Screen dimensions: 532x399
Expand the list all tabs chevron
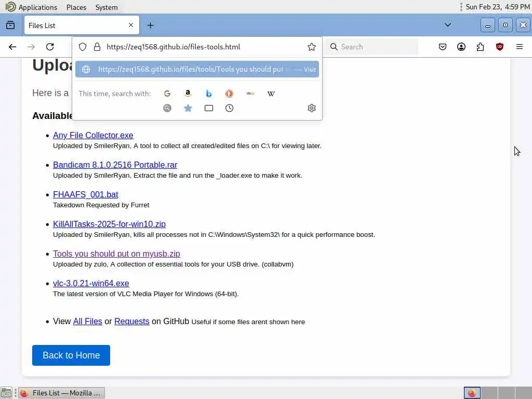[448, 25]
